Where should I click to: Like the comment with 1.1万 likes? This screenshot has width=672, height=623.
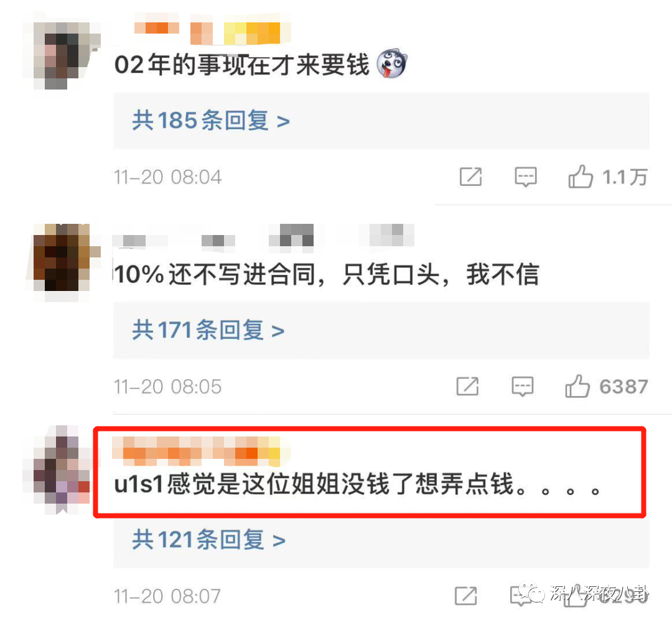[x=581, y=177]
